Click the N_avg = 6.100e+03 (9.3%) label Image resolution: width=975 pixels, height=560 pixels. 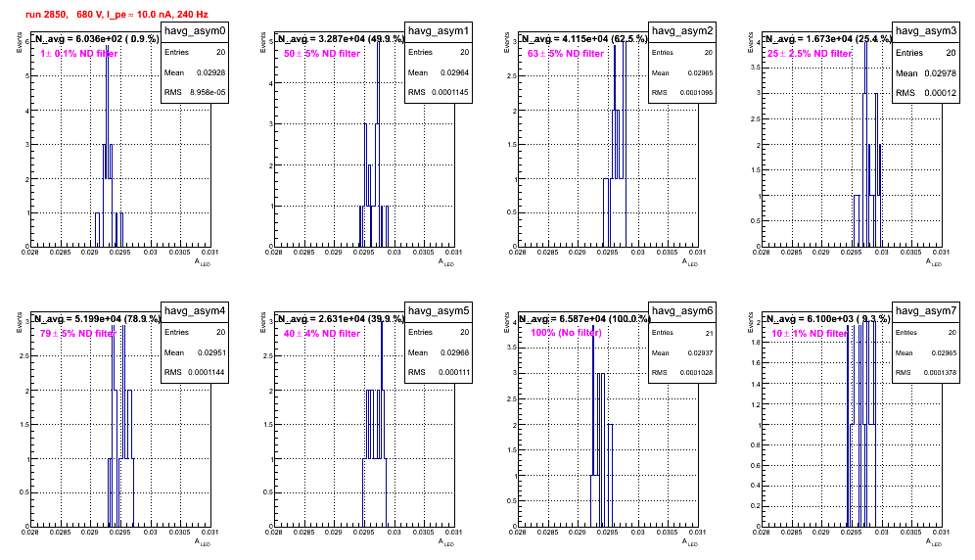point(828,318)
